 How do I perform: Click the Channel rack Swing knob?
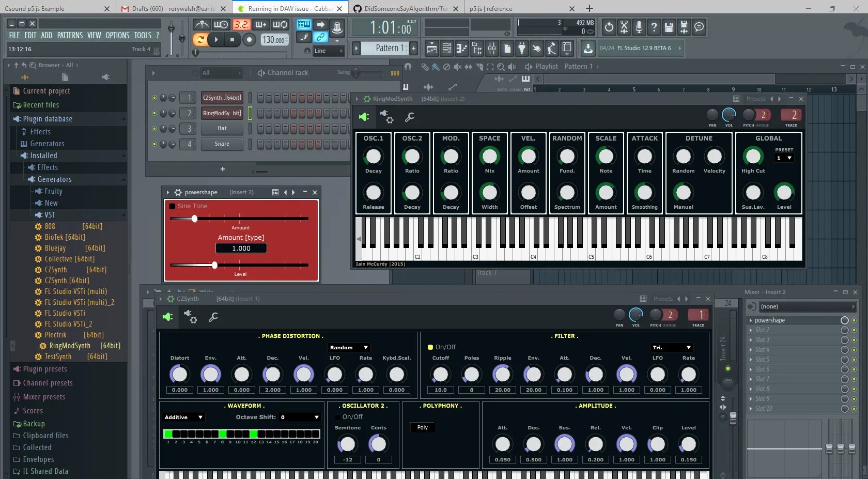click(x=356, y=73)
